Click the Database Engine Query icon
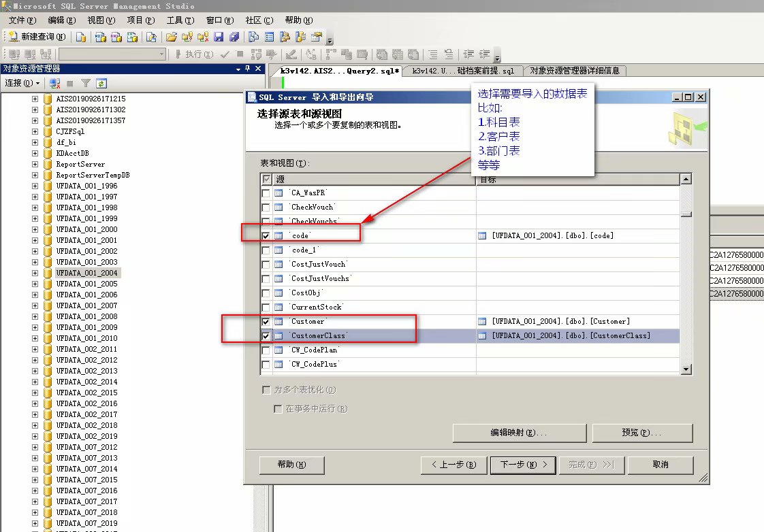 (x=81, y=37)
